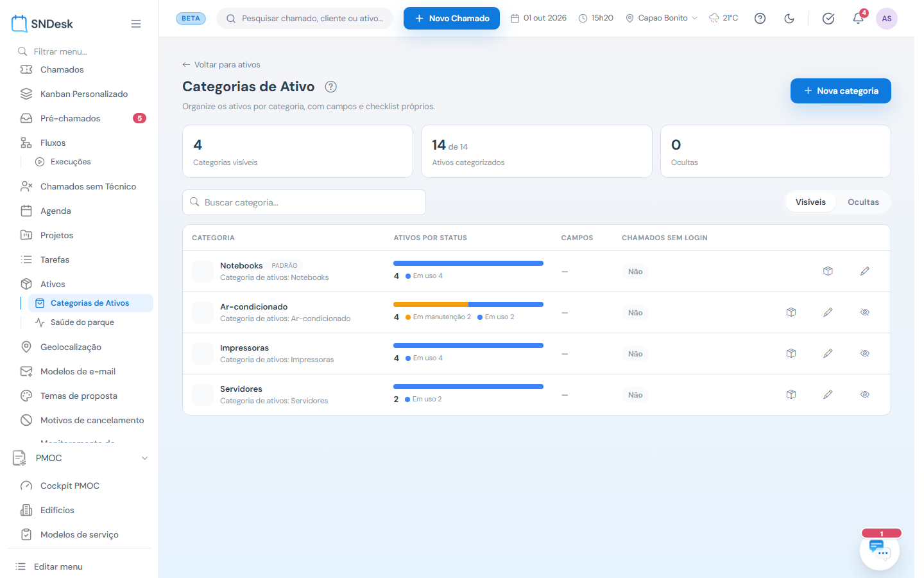Open Saúde do parque submenu item
Screen dimensions: 924x578
(82, 322)
